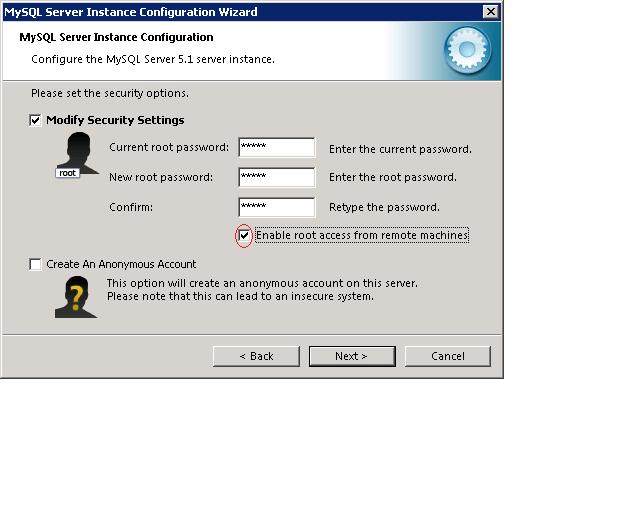
Task: Click the wizard window title bar text
Action: [131, 12]
